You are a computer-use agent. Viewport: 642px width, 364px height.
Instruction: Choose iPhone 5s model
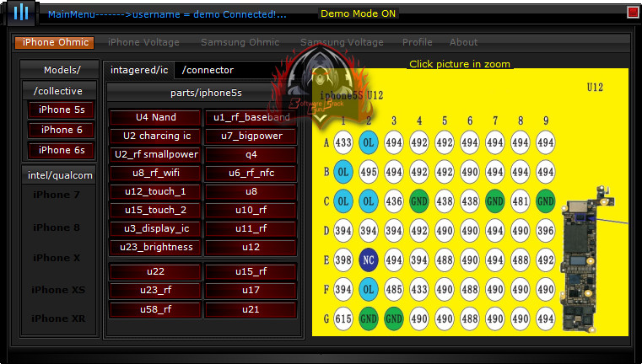pos(62,110)
